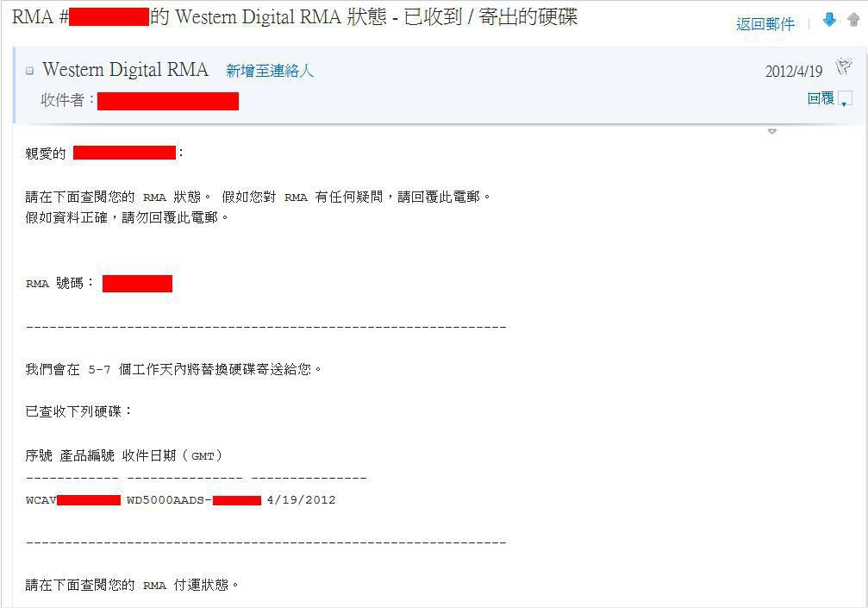Screen dimensions: 868x608
Task: Go to next message with blue down arrow
Action: pyautogui.click(x=828, y=20)
